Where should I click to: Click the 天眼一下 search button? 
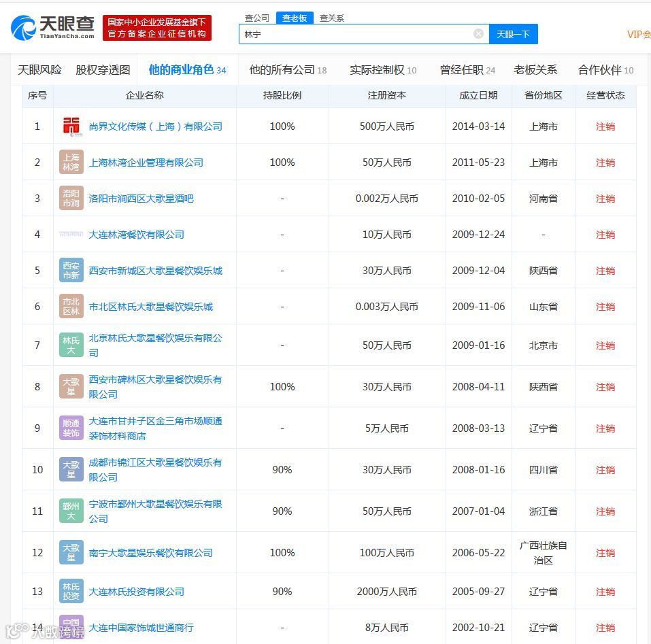pyautogui.click(x=514, y=34)
